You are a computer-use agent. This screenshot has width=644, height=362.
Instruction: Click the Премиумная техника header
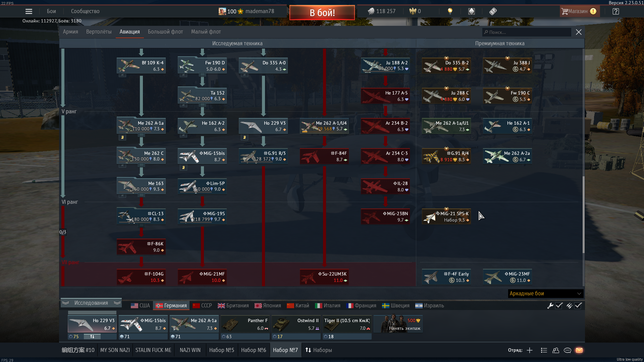point(500,44)
